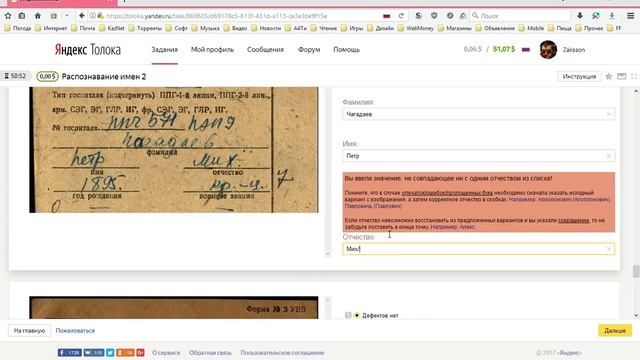Image resolution: width=640 pixels, height=360 pixels.
Task: Select the Дефектов нет radio button
Action: point(357,315)
